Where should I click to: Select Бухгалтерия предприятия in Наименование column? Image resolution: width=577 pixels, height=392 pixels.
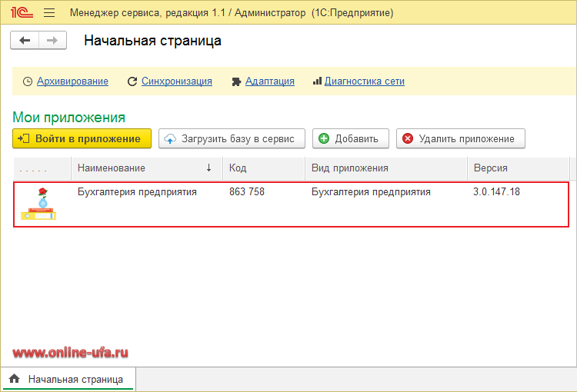click(137, 192)
